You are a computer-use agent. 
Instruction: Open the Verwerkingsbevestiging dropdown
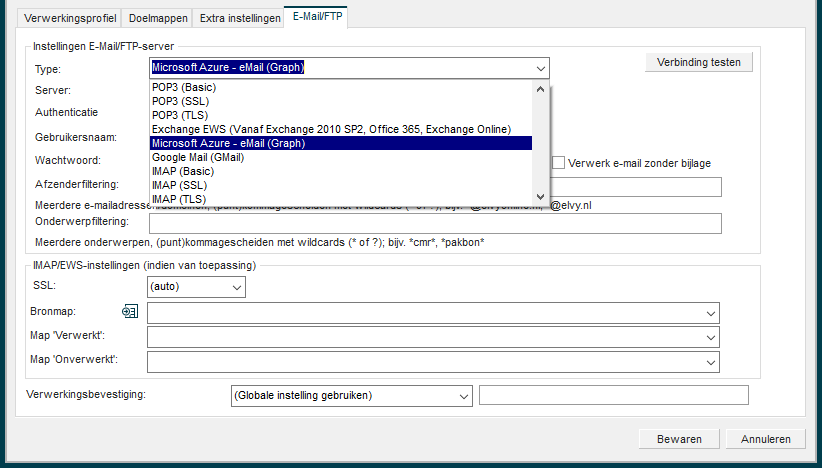pyautogui.click(x=463, y=396)
